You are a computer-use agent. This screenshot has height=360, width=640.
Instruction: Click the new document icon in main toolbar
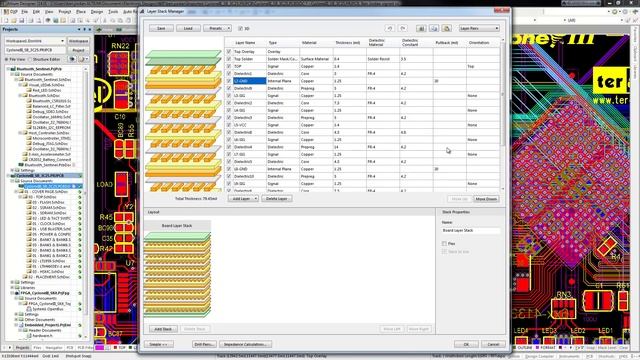(6, 20)
